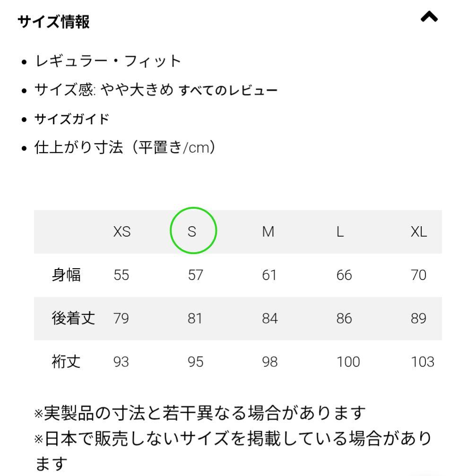476x476 pixels.
Task: Click the 100 sleeve length cell
Action: point(348,362)
